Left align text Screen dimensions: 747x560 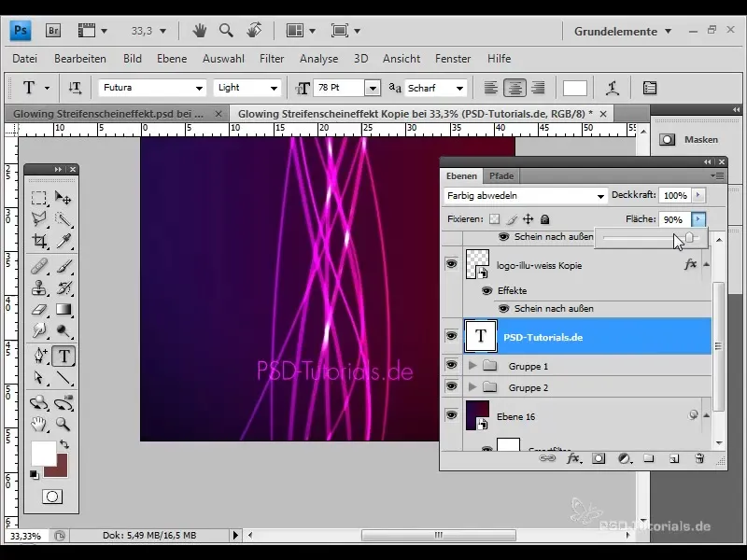pos(491,88)
